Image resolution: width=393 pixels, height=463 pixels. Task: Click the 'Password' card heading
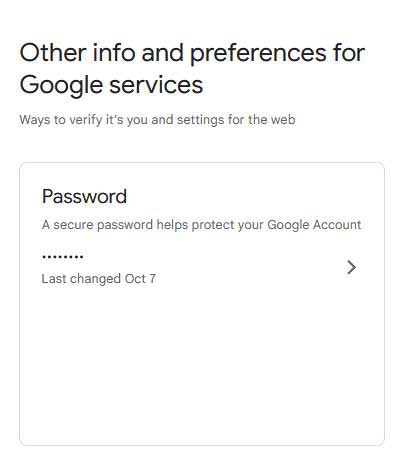point(84,196)
